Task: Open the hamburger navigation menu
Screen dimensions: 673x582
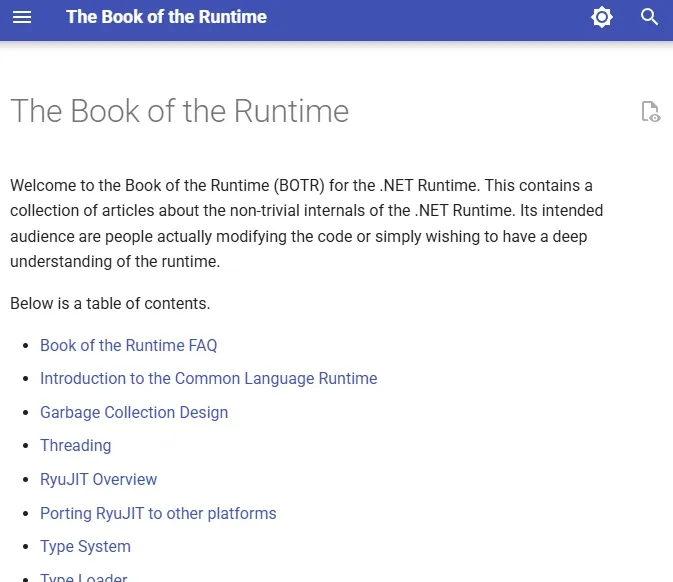Action: (22, 17)
